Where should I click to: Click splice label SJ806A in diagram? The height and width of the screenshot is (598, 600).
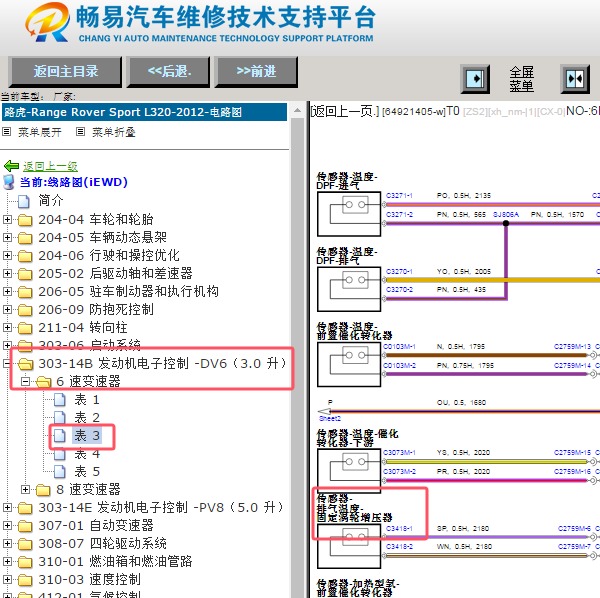pos(506,215)
